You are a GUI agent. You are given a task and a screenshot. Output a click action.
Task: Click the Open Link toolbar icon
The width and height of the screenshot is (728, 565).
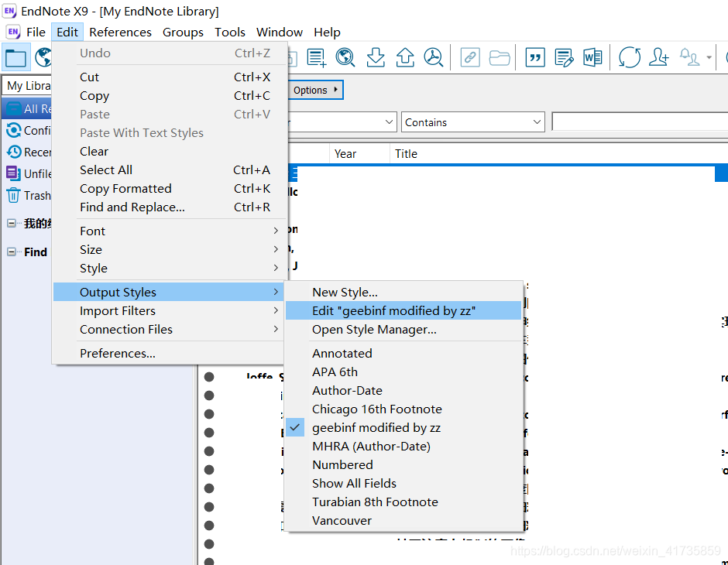pos(470,58)
